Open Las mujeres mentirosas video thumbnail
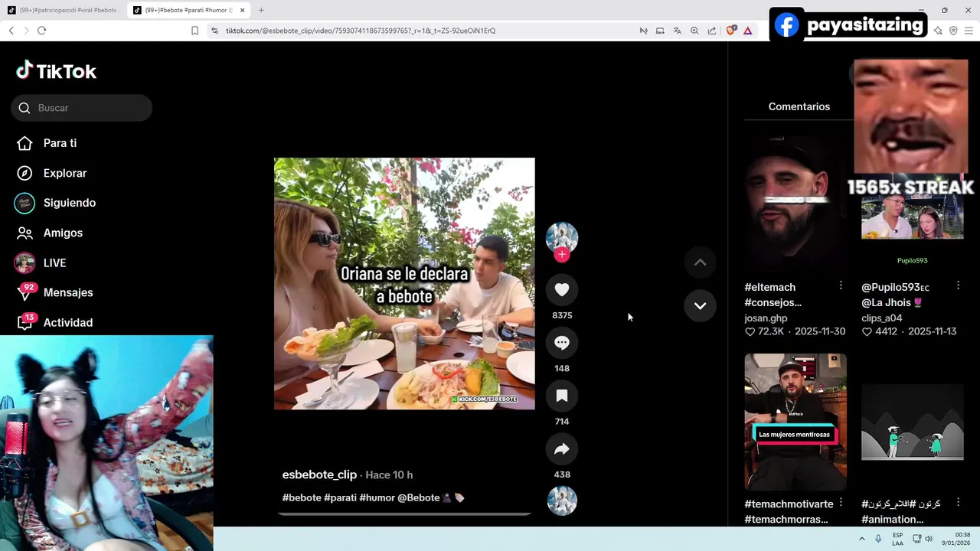This screenshot has width=980, height=551. pyautogui.click(x=795, y=422)
